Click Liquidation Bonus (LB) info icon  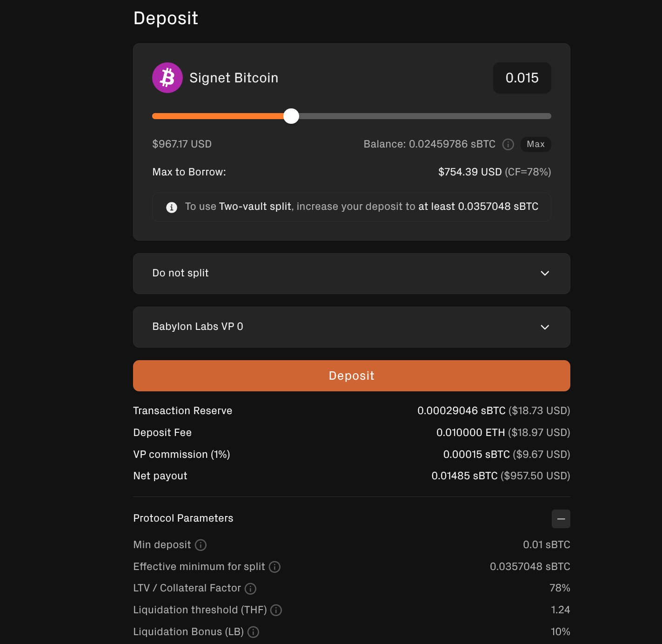tap(253, 632)
